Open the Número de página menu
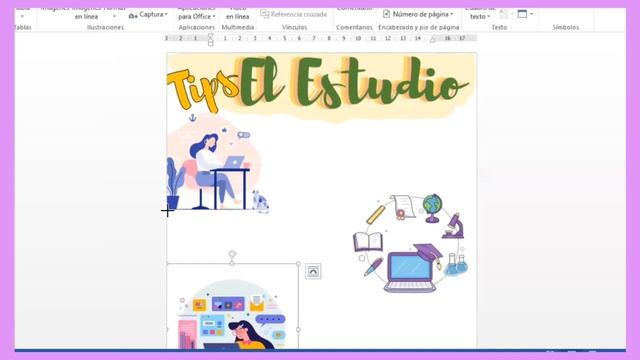 tap(418, 14)
